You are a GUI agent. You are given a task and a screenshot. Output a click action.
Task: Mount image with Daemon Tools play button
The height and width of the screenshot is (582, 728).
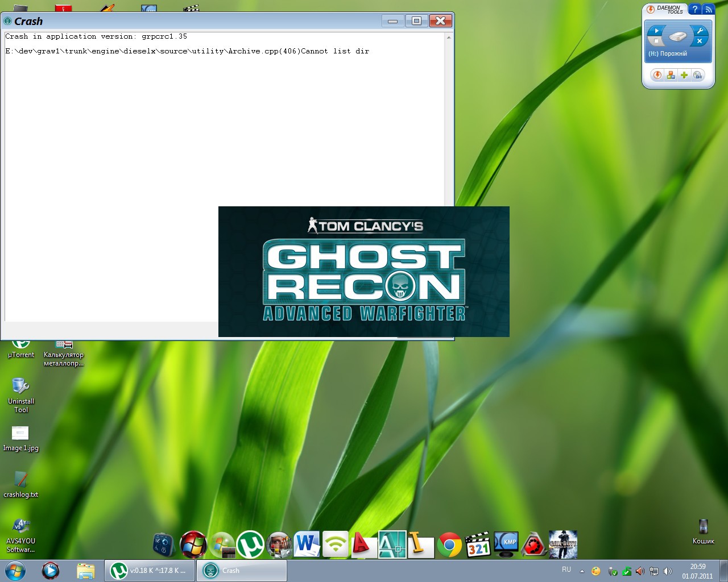656,31
